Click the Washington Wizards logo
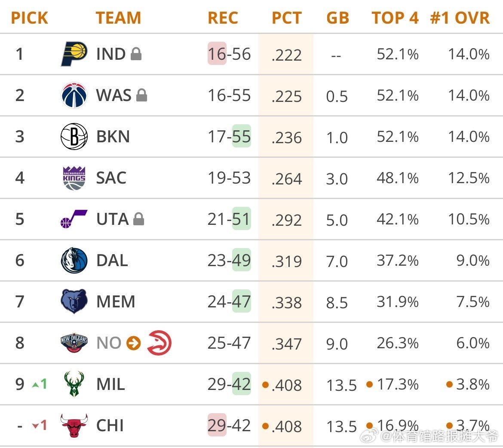The width and height of the screenshot is (503, 448). (x=74, y=95)
